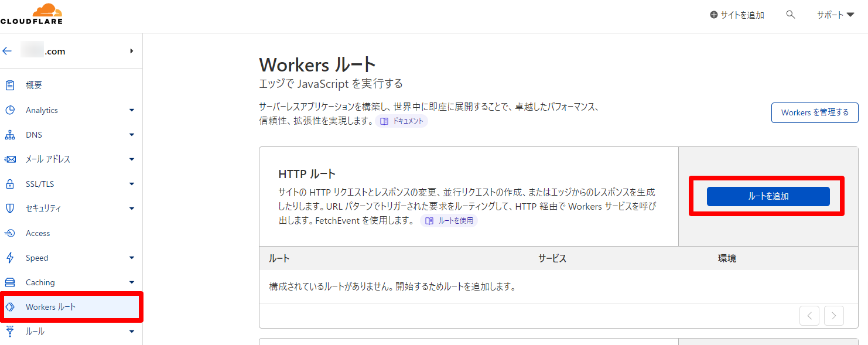The width and height of the screenshot is (868, 345).
Task: Click the ルート column header
Action: (x=279, y=258)
